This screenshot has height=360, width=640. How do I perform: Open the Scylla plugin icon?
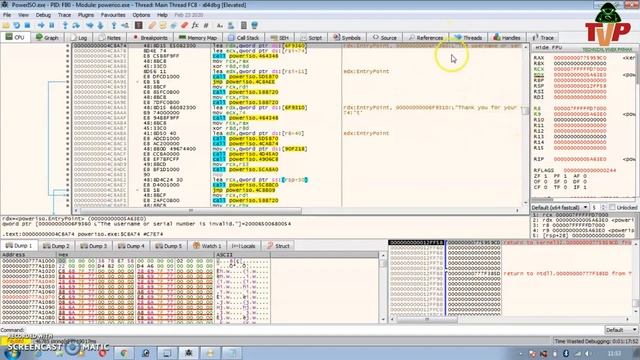(x=138, y=25)
